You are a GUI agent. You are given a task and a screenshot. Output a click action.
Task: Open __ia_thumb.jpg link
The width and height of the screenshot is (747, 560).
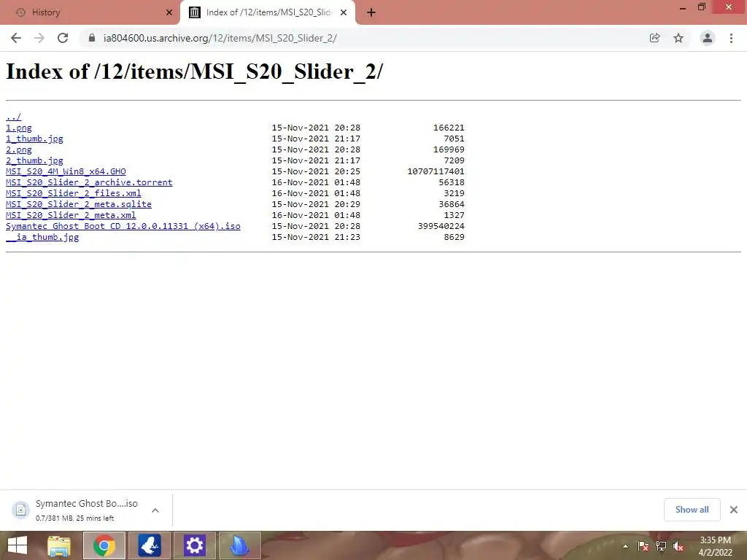42,237
